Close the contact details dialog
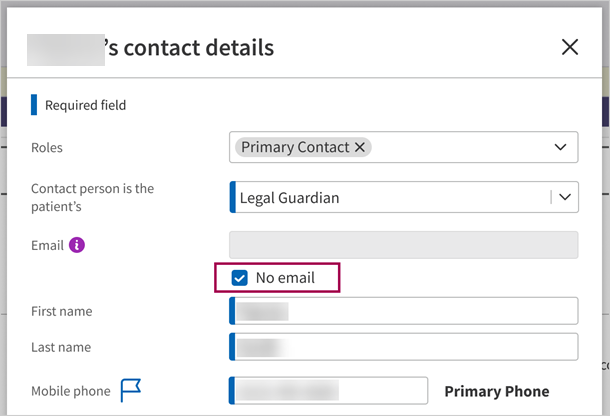Screen dimensions: 610x416 coord(570,47)
